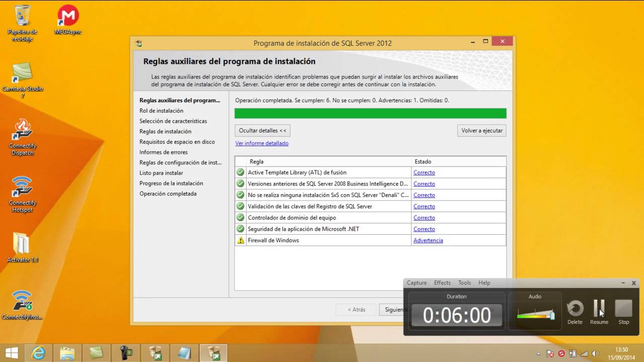644x362 pixels.
Task: Open the Advertencia link for Firewall de Windows
Action: (428, 240)
